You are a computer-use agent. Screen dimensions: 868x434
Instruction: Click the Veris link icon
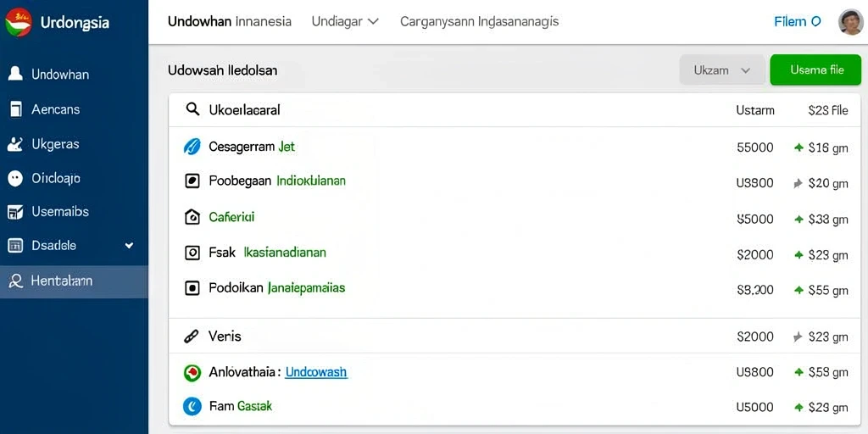(x=191, y=336)
